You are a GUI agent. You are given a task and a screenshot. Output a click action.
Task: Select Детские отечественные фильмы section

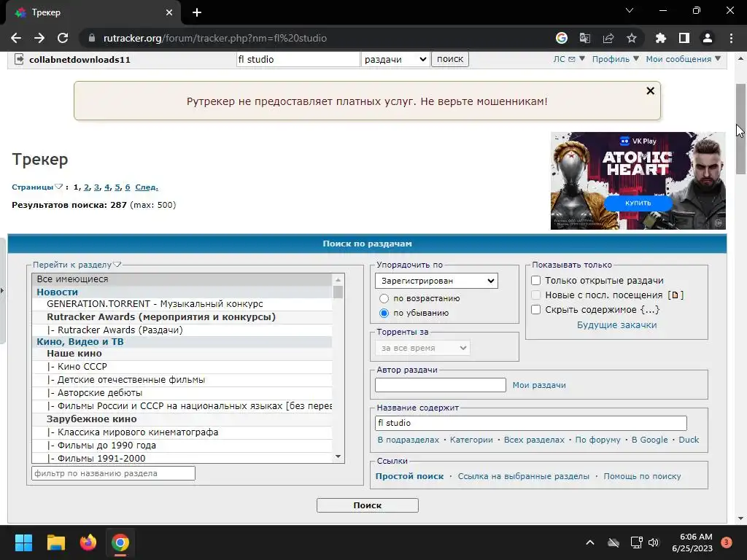pos(182,380)
